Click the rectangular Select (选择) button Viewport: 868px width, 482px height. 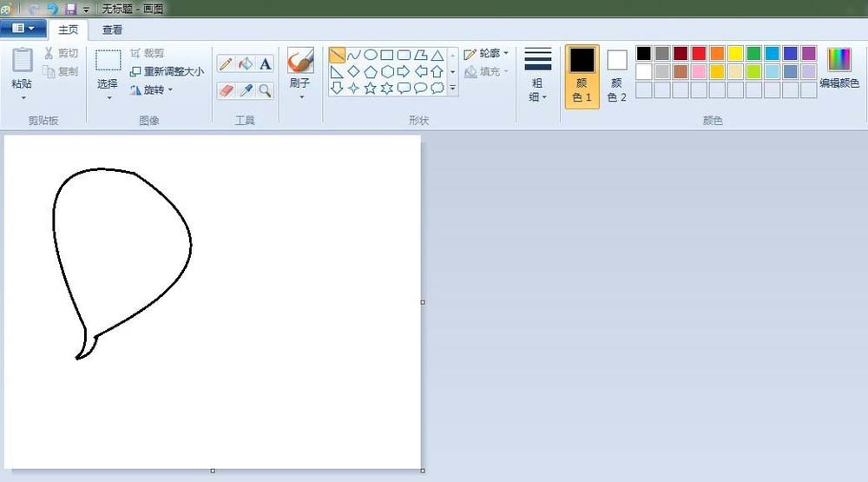point(108,69)
